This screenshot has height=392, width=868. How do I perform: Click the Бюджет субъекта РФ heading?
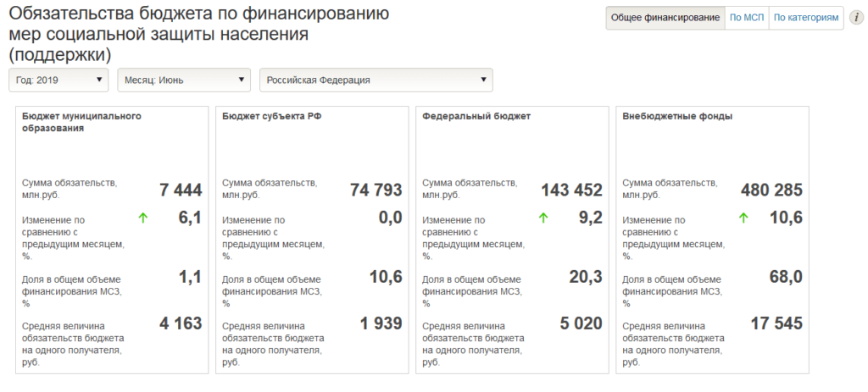coord(272,116)
